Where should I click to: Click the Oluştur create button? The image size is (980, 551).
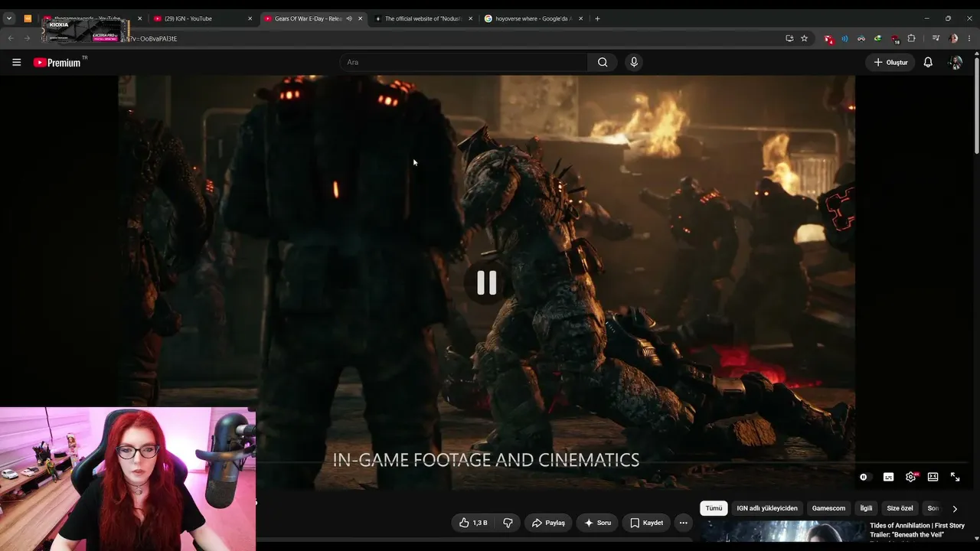click(890, 63)
